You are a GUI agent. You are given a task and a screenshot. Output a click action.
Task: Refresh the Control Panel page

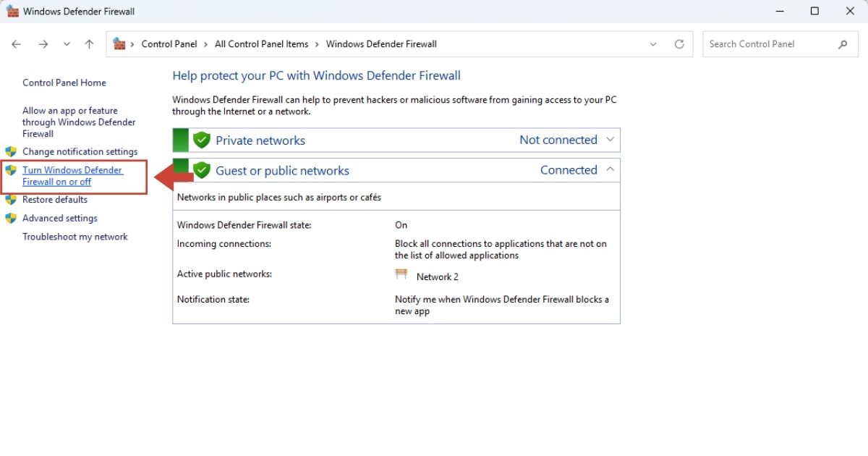pos(679,44)
